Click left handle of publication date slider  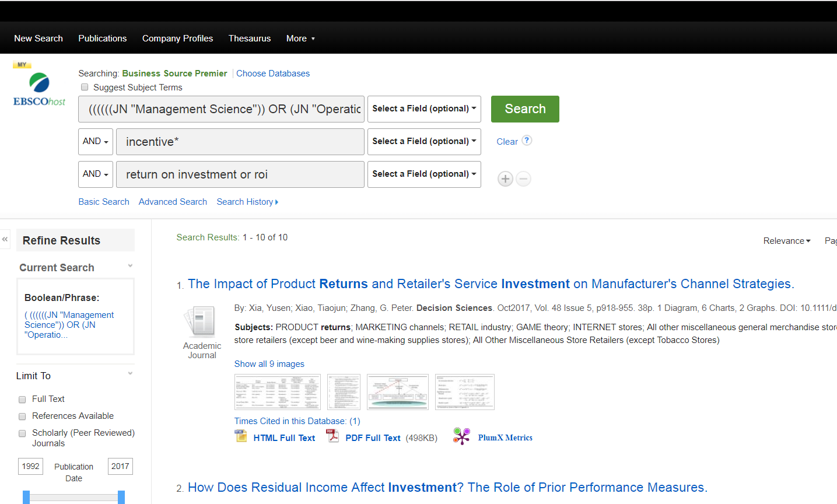[26, 497]
